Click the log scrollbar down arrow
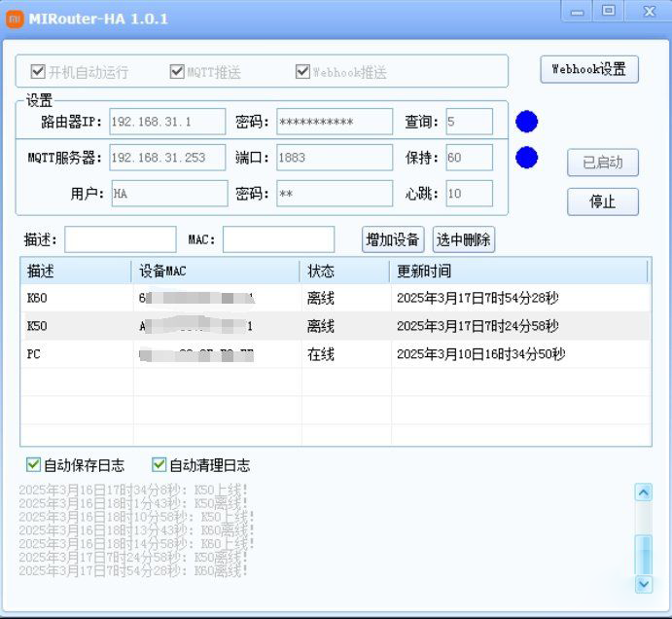The image size is (672, 619). click(643, 584)
